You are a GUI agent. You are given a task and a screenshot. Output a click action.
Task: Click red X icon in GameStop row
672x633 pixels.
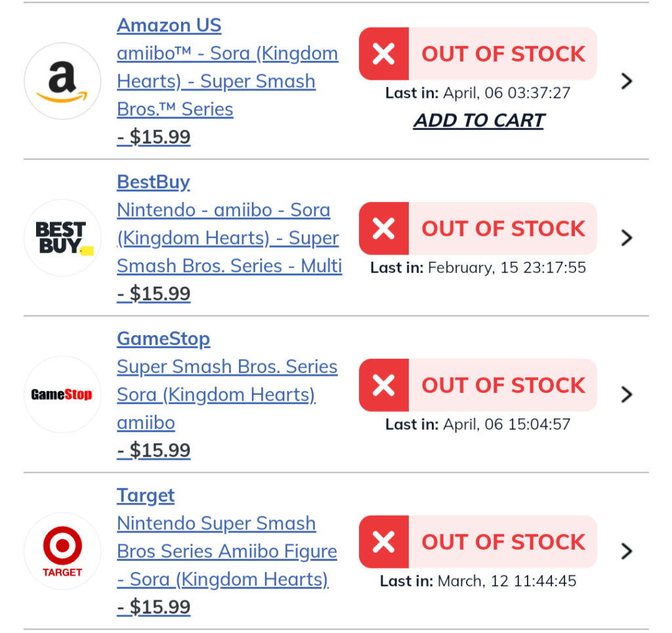pos(384,385)
